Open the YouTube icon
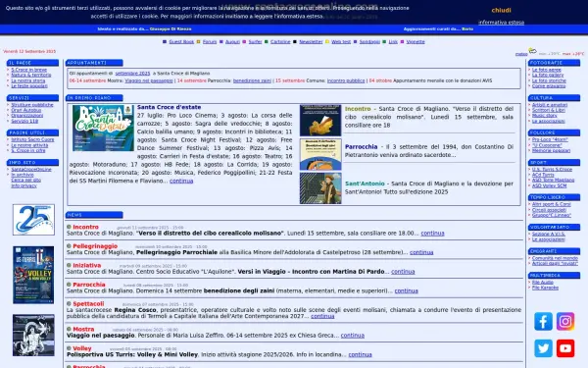 click(x=565, y=348)
